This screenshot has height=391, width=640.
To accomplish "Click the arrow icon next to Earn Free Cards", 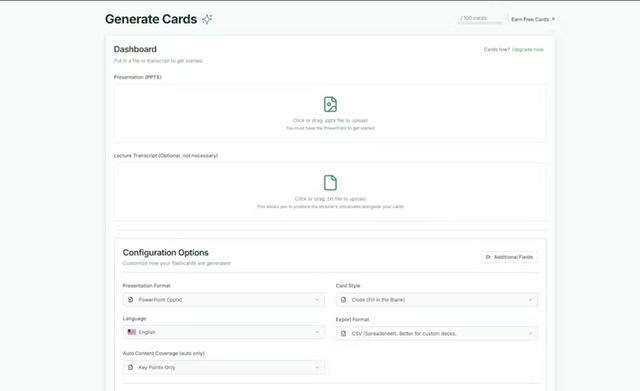I will pyautogui.click(x=553, y=19).
